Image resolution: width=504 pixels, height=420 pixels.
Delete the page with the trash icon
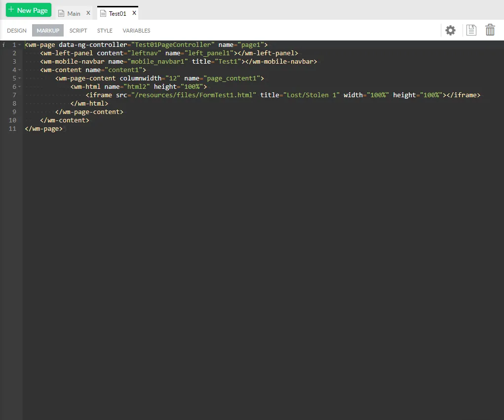490,30
